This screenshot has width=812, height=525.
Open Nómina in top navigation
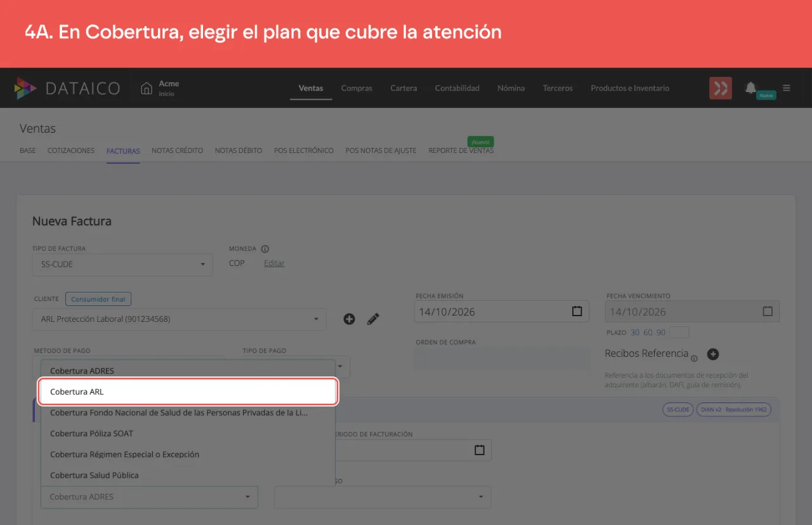[x=511, y=88]
